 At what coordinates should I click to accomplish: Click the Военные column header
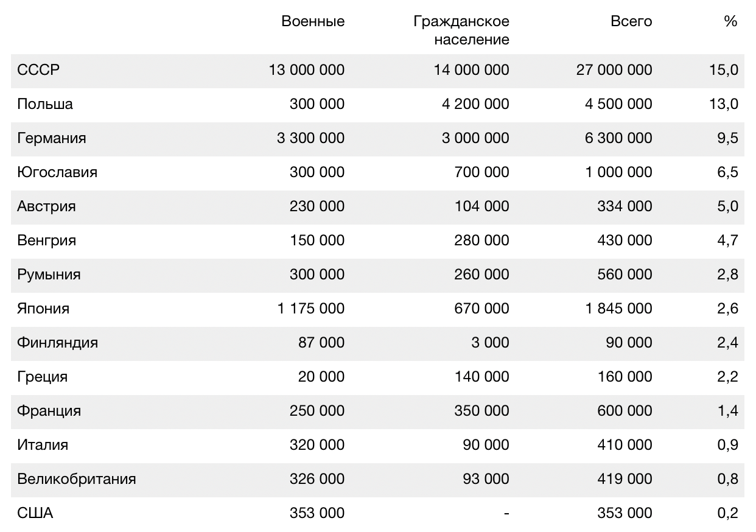click(x=313, y=21)
